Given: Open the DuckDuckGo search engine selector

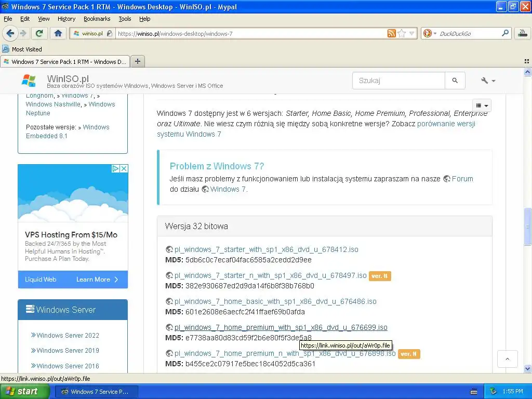Looking at the screenshot, I should point(430,33).
